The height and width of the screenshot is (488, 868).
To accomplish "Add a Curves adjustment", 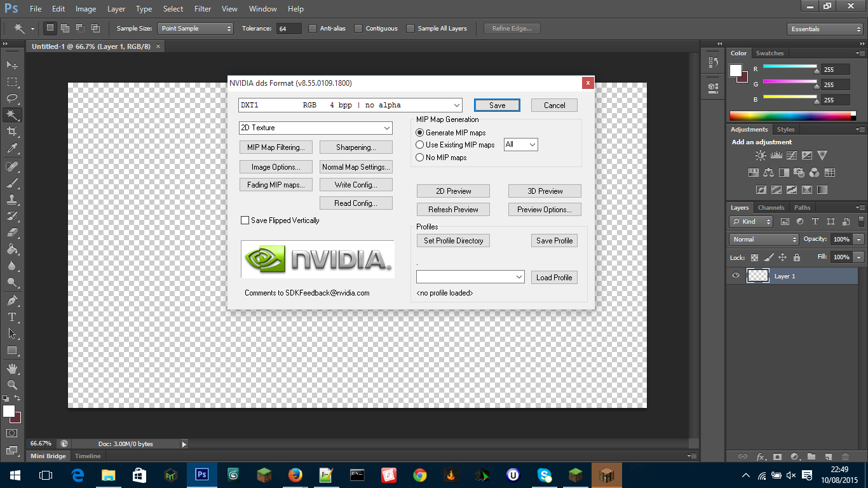I will point(791,155).
